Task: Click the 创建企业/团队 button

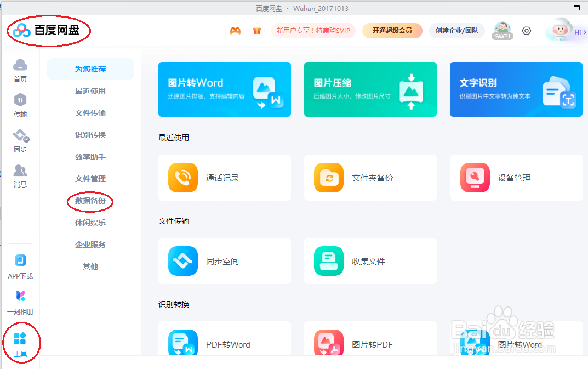Action: pos(456,31)
